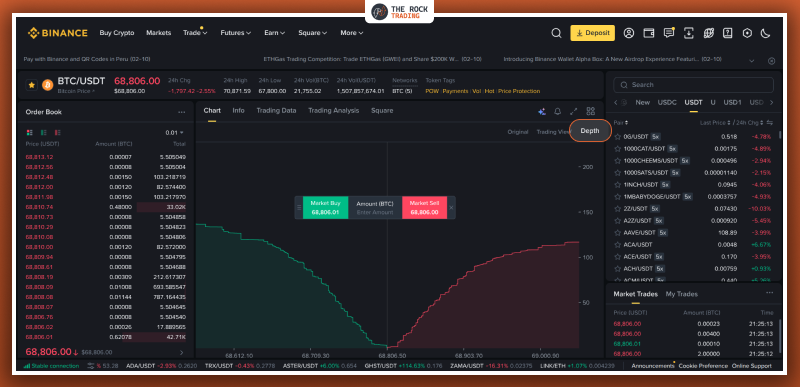This screenshot has width=800, height=387.
Task: Click the Binance logo
Action: click(x=58, y=33)
